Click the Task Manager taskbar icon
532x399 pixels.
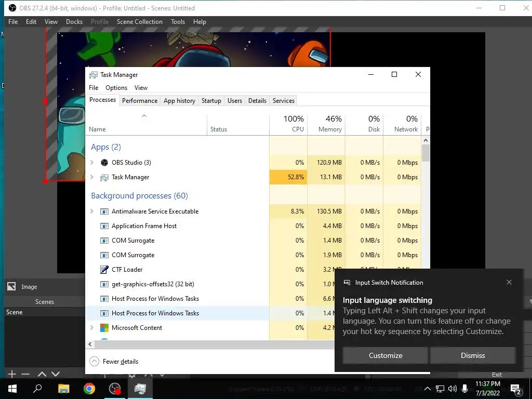(x=140, y=389)
